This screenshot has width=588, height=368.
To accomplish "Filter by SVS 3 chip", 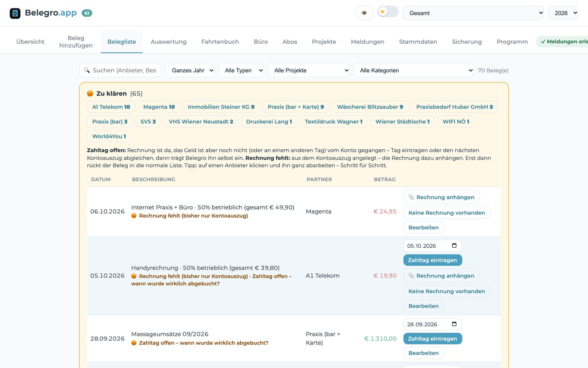I will click(x=148, y=122).
